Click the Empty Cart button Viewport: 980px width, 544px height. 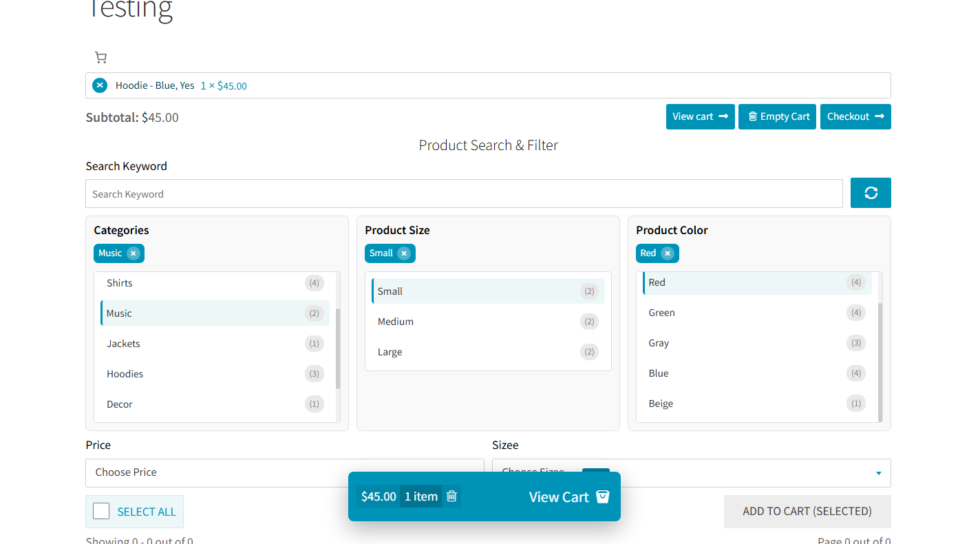(777, 116)
